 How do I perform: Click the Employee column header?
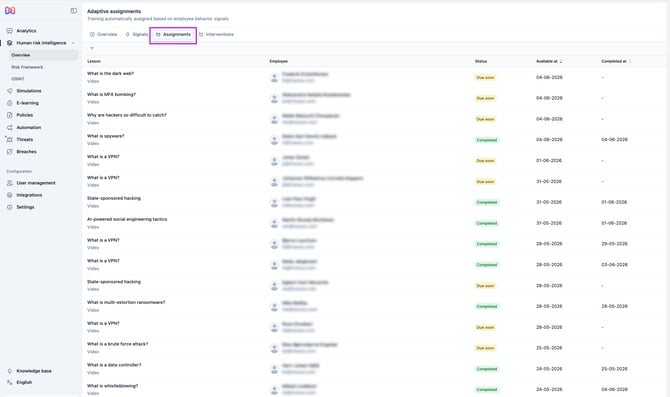click(x=278, y=62)
